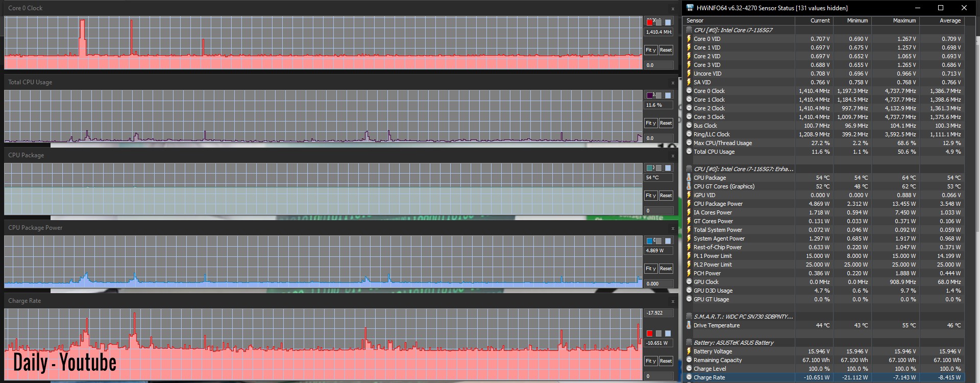Open teal color swatch in CPU Package graph

point(650,168)
